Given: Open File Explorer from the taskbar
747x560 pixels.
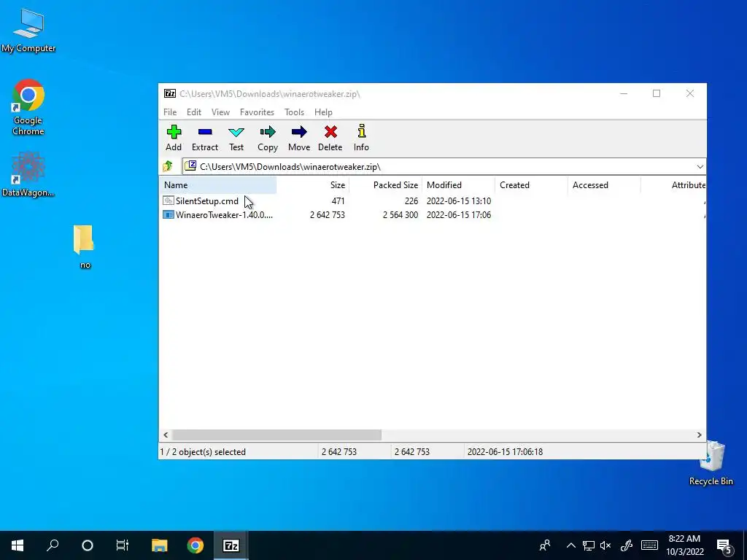Looking at the screenshot, I should pos(160,545).
